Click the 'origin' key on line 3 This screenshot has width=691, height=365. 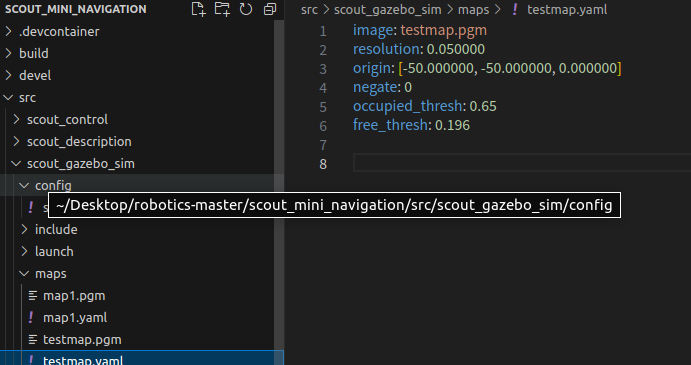click(372, 68)
